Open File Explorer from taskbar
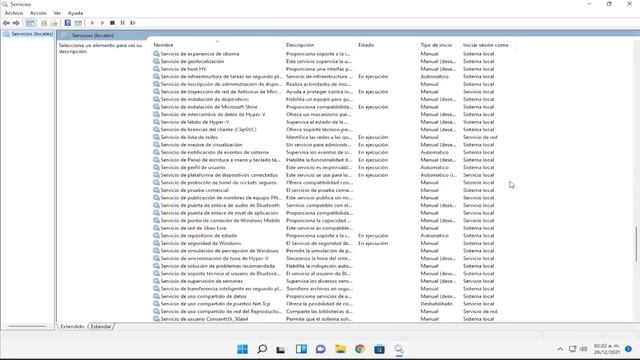Viewport: 640px width, 360px height. pos(340,349)
